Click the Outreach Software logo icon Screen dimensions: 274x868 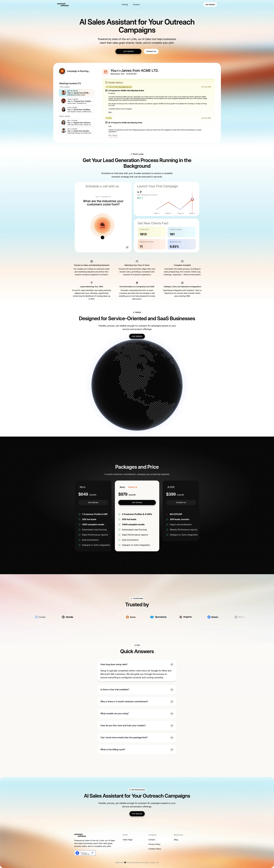coord(63,5)
